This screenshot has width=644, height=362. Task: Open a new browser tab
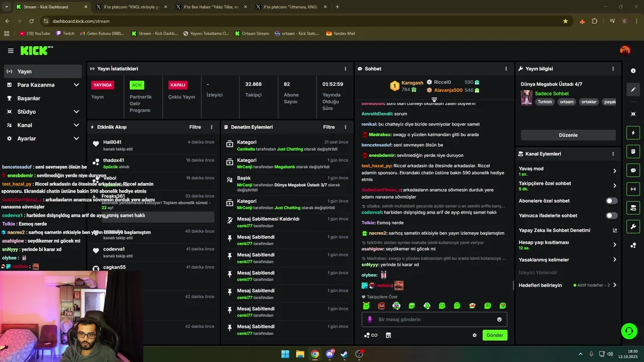(337, 7)
